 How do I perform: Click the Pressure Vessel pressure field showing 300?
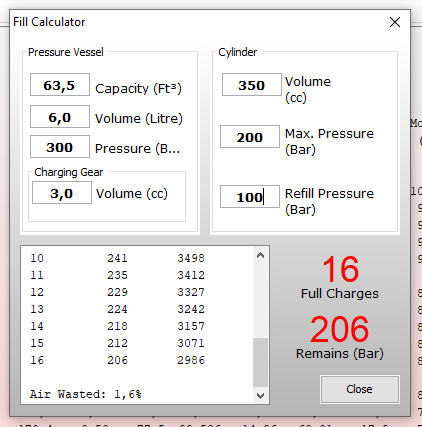pyautogui.click(x=60, y=147)
